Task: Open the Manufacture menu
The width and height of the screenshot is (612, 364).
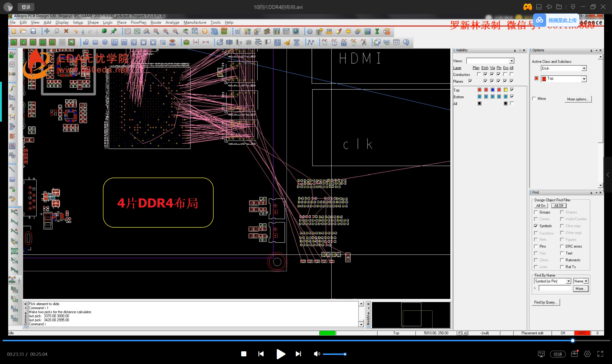Action: click(195, 22)
